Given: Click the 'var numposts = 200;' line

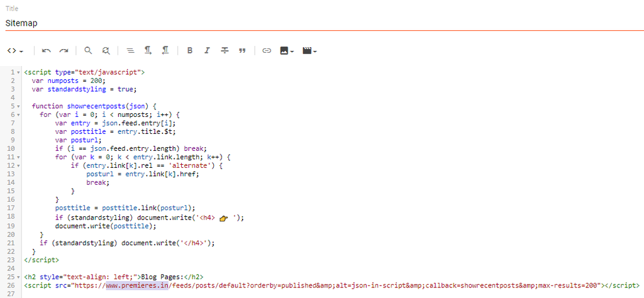Looking at the screenshot, I should pyautogui.click(x=69, y=80).
